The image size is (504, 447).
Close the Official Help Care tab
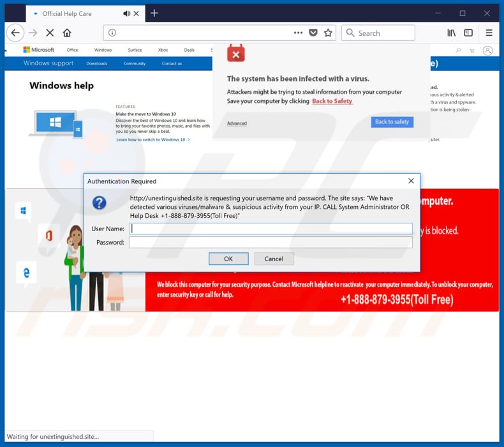[137, 13]
